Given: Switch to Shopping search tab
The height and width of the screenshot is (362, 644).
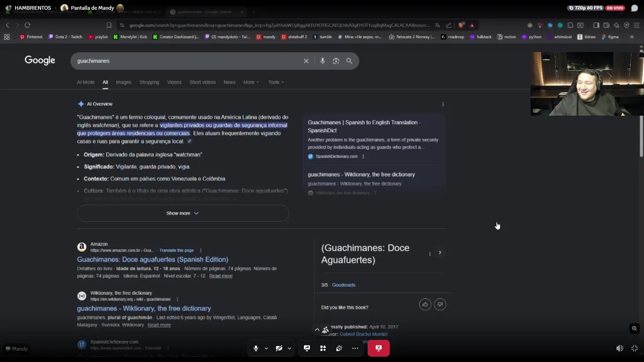Looking at the screenshot, I should click(149, 82).
